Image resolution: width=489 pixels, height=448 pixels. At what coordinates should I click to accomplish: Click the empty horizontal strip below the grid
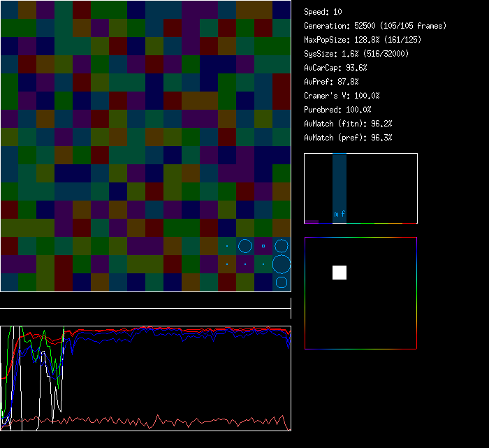click(145, 301)
